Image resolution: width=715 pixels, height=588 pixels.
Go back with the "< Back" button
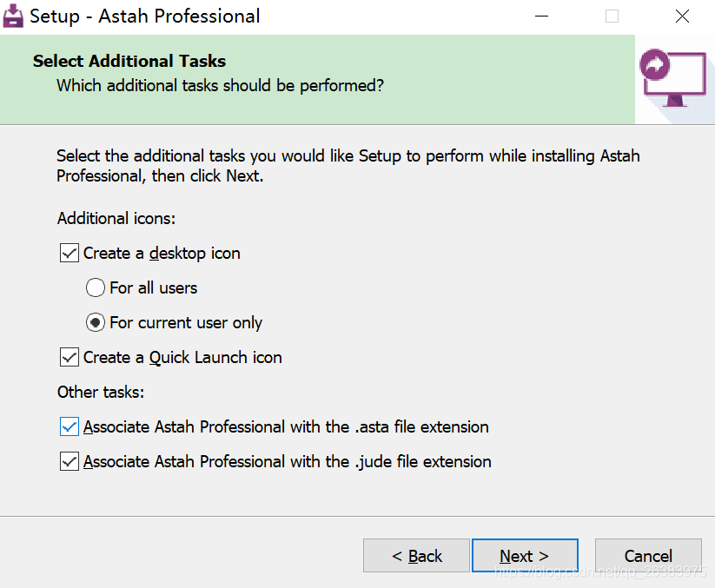tap(416, 555)
